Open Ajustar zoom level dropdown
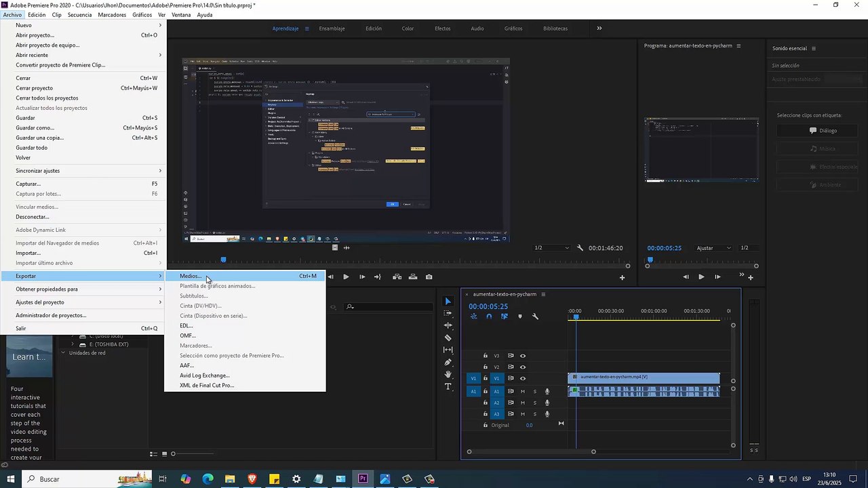The height and width of the screenshot is (488, 868). click(x=713, y=248)
